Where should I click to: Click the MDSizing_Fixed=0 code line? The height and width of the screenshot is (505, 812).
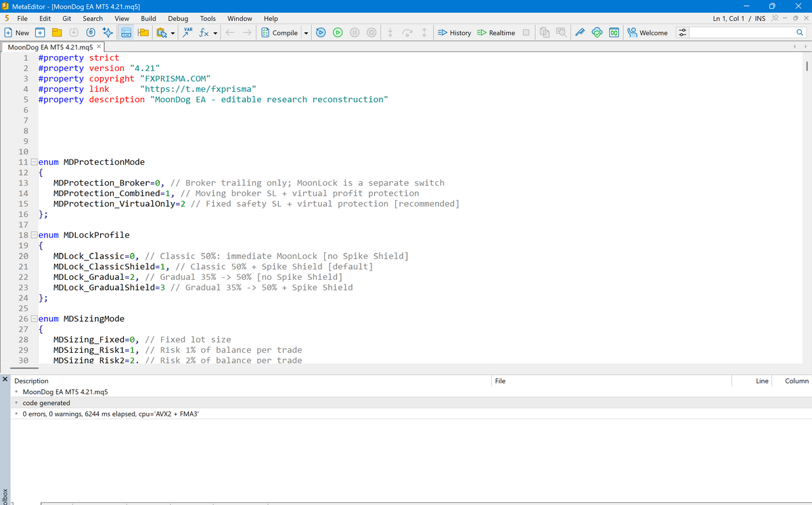point(141,339)
